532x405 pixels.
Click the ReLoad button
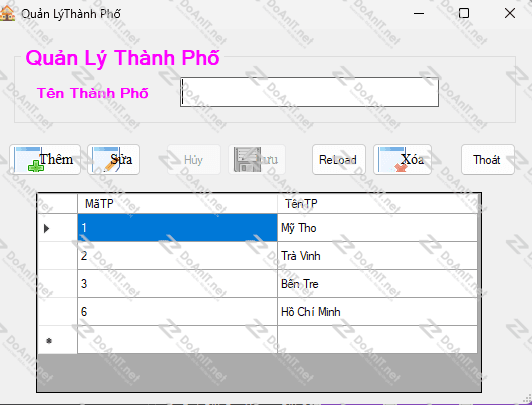tap(339, 159)
